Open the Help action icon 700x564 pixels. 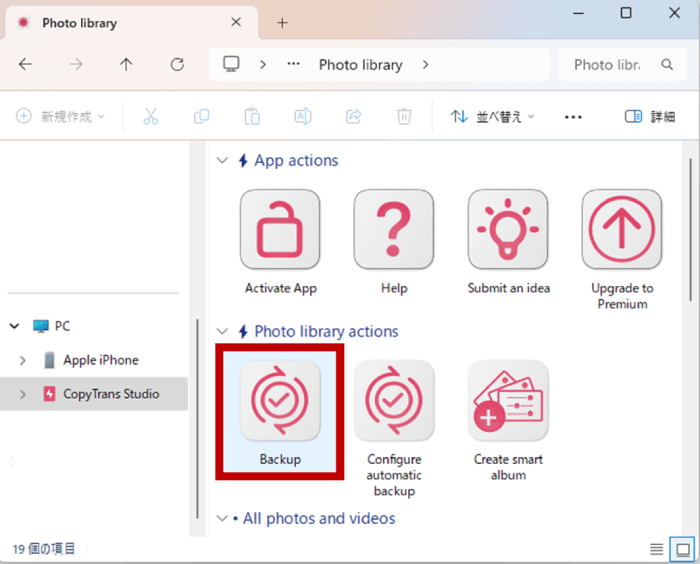pos(394,229)
